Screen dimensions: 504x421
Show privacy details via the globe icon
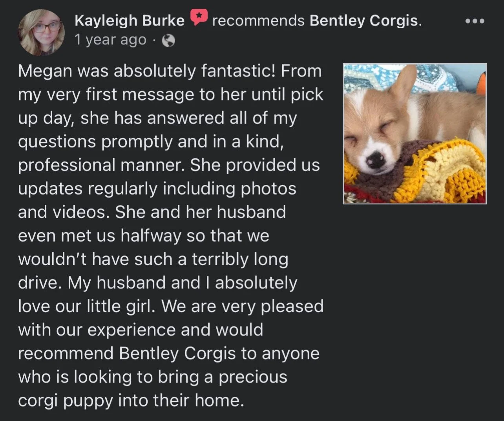tap(168, 40)
